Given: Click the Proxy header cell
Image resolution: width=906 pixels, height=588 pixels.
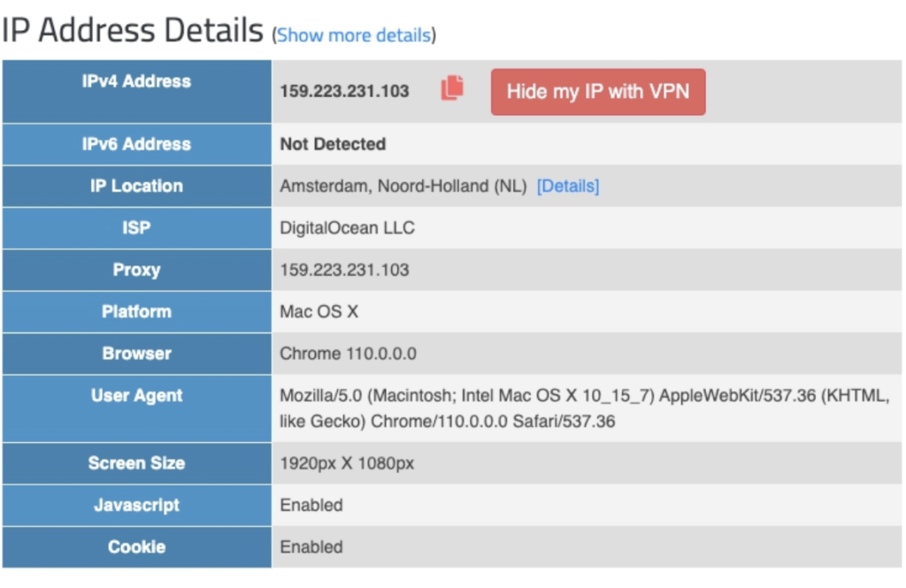Looking at the screenshot, I should click(x=137, y=270).
